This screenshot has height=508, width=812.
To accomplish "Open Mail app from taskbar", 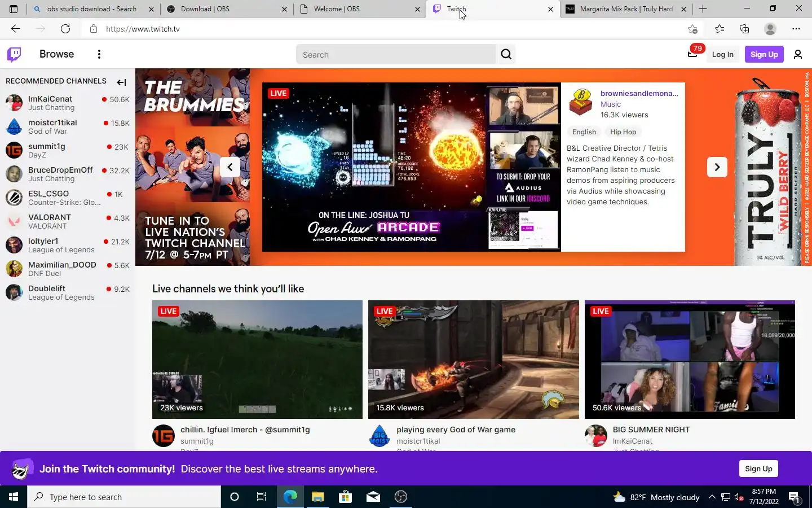I will 373,497.
